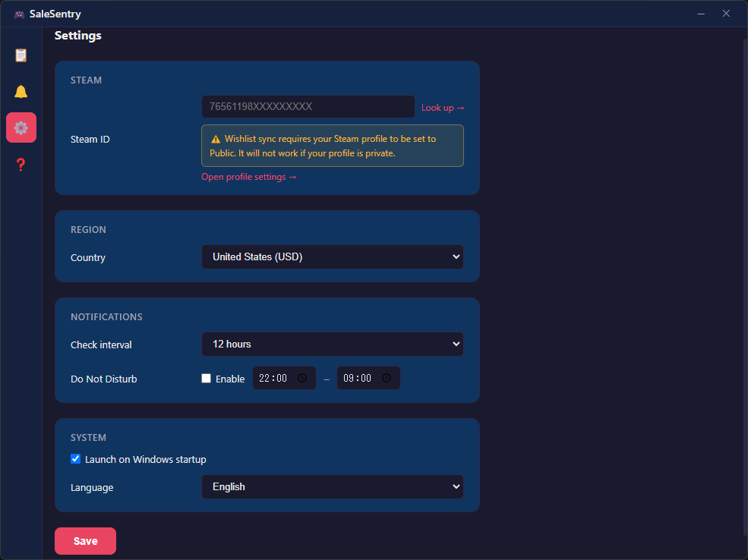
Task: Open the wishlist panel via the clipboard icon
Action: pyautogui.click(x=21, y=55)
